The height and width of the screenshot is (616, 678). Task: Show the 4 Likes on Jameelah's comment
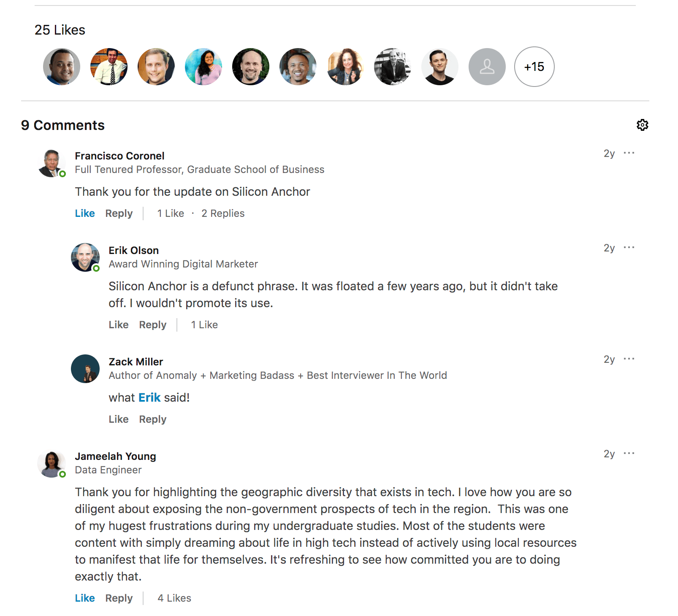point(174,598)
